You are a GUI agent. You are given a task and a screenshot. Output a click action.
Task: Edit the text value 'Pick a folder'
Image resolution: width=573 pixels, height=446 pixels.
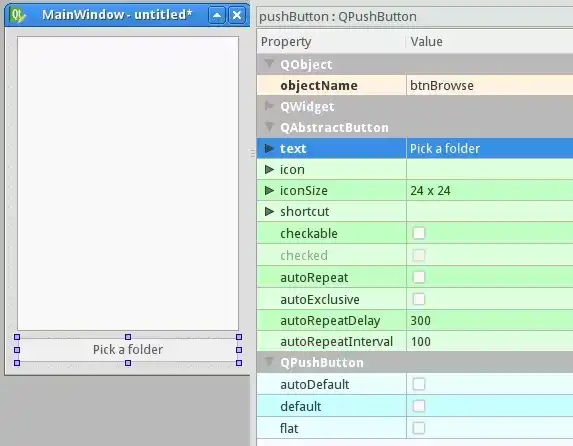click(490, 148)
